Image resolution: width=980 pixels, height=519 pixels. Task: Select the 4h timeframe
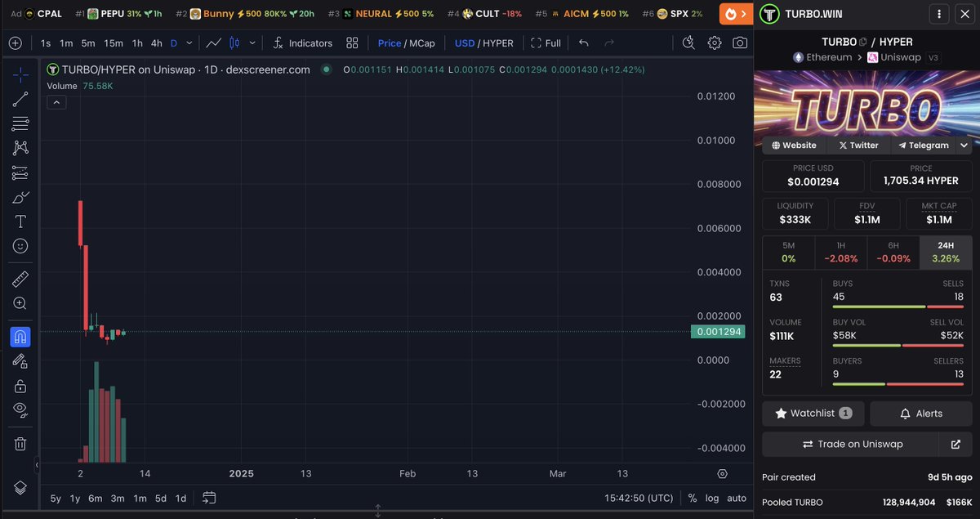tap(157, 43)
